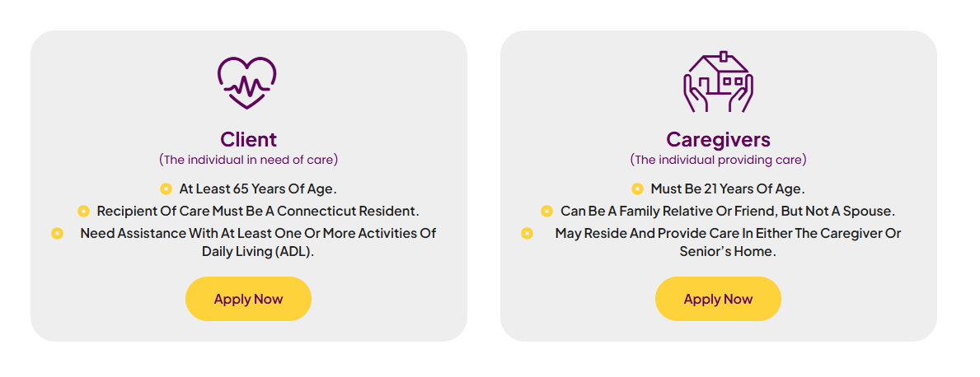Screen dimensions: 980x377
Task: Click bullet icon beside Family Relative line
Action: click(547, 211)
